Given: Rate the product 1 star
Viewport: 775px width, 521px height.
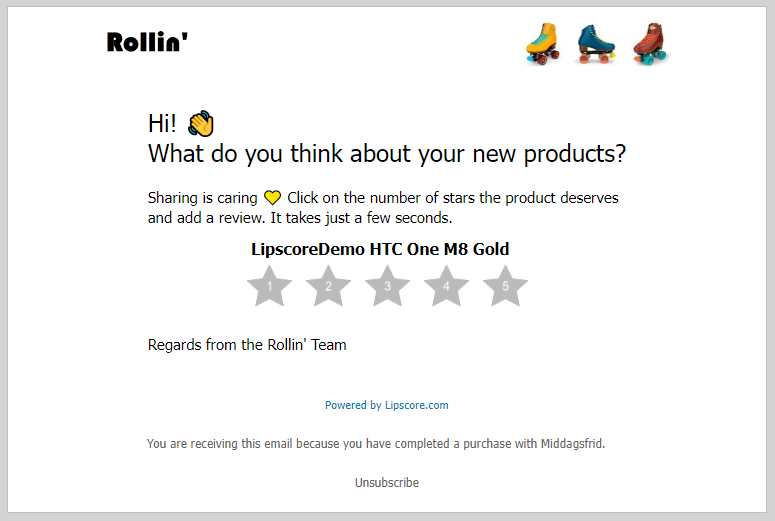Looking at the screenshot, I should 269,287.
